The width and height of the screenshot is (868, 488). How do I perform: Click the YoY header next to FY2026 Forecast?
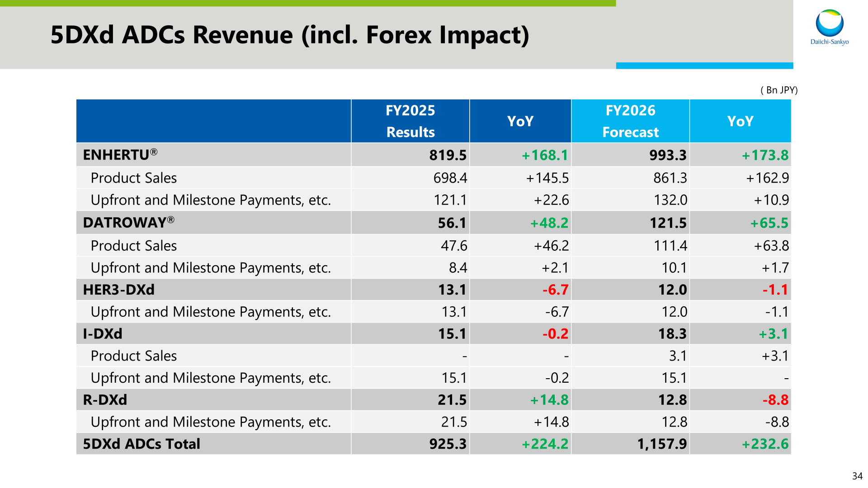(741, 121)
